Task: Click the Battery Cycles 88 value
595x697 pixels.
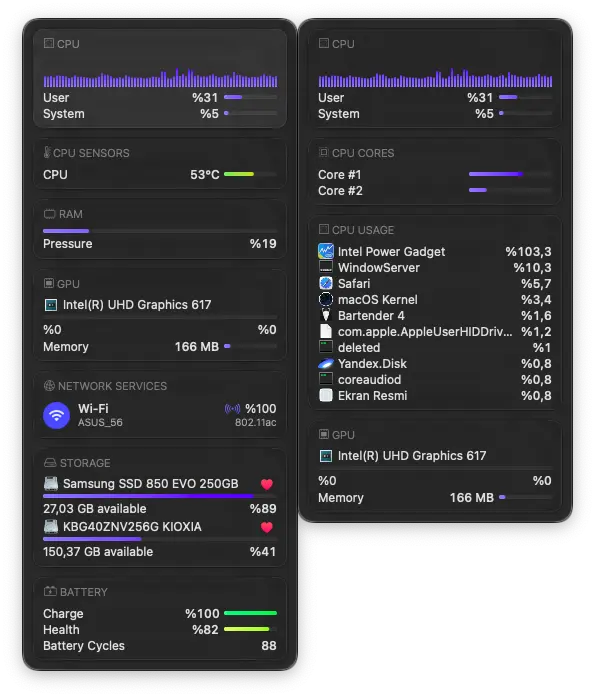Action: click(269, 645)
